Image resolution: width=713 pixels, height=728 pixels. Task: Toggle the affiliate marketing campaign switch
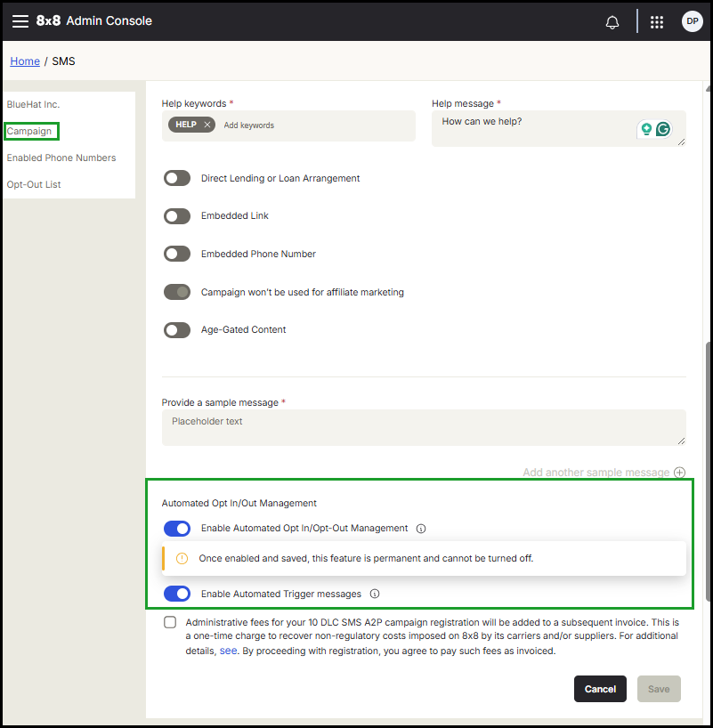(177, 292)
